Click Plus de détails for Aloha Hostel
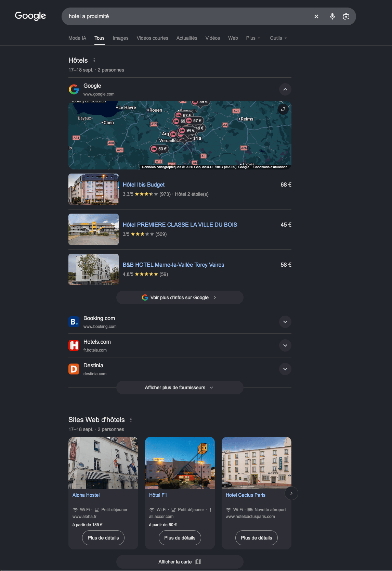The height and width of the screenshot is (571, 392). coord(103,538)
